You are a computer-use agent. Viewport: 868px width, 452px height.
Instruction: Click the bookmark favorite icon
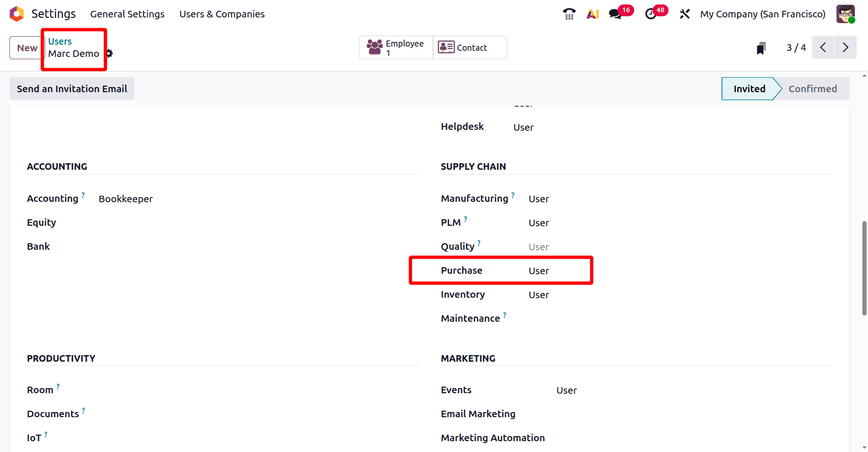point(761,47)
